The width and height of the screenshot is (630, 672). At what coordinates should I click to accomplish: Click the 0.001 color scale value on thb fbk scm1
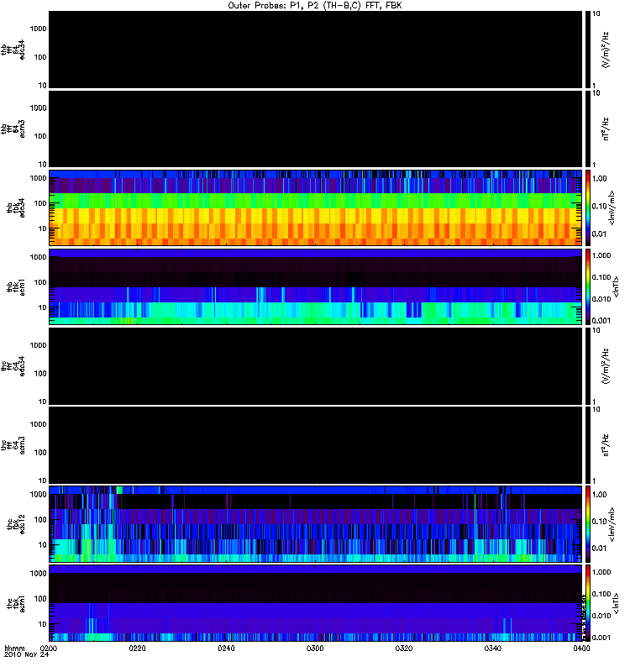601,321
